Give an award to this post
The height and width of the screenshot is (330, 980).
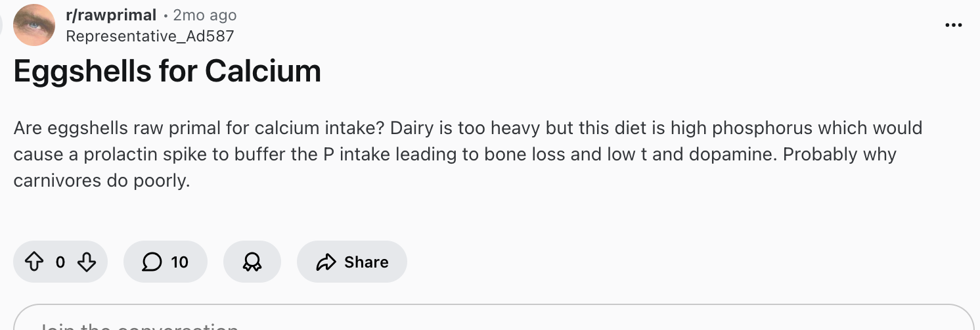pyautogui.click(x=252, y=262)
